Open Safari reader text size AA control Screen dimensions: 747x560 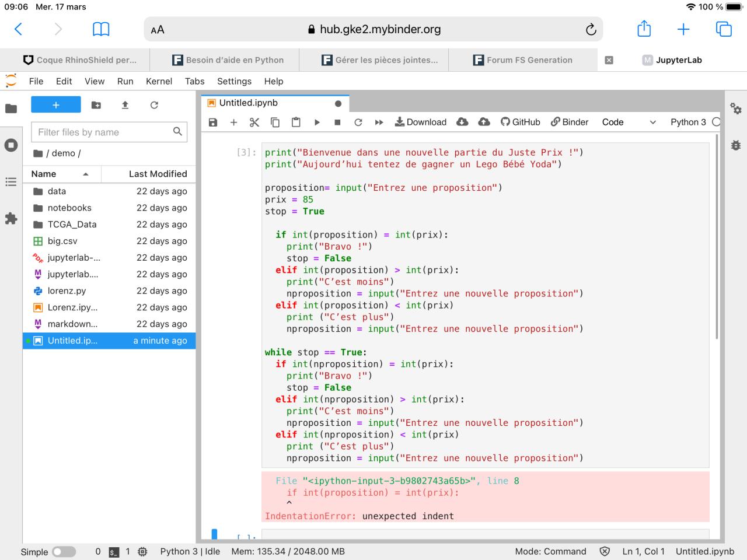click(x=158, y=30)
